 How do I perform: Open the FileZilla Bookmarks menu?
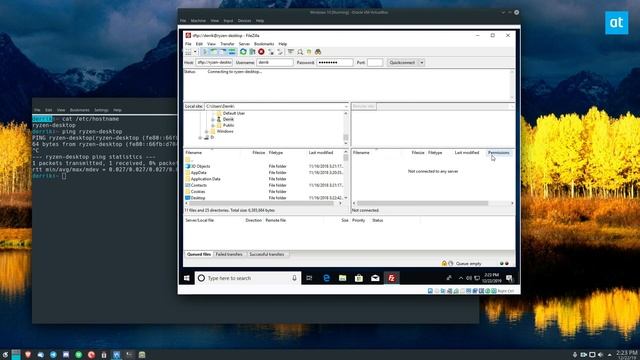264,44
